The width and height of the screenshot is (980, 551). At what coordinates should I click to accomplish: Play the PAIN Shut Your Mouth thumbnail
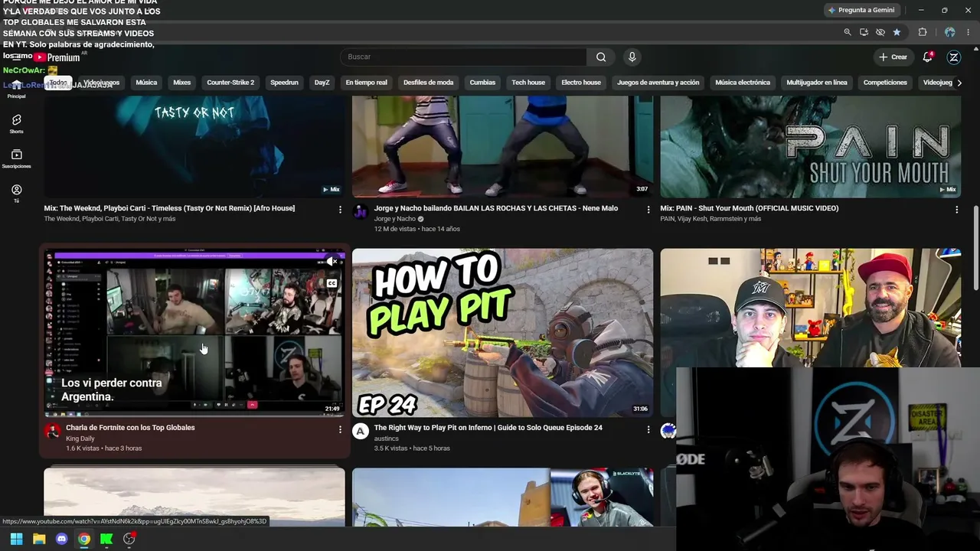coord(811,147)
